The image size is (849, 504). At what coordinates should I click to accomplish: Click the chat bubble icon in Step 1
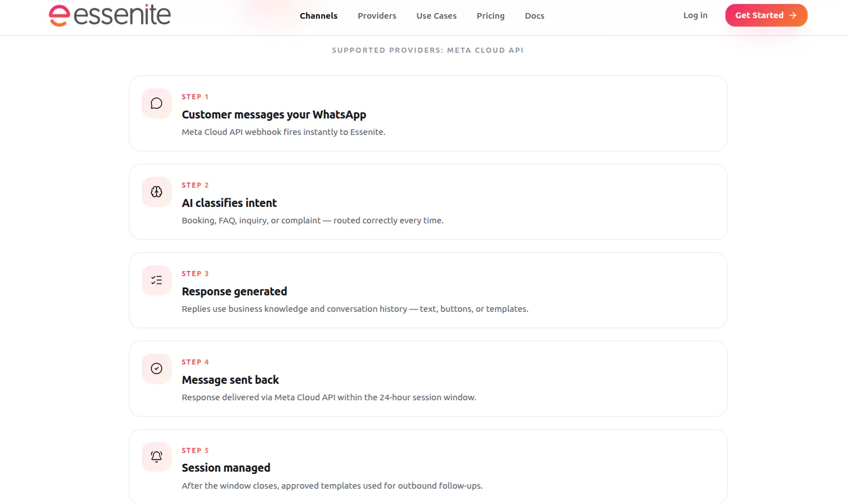[x=157, y=103]
